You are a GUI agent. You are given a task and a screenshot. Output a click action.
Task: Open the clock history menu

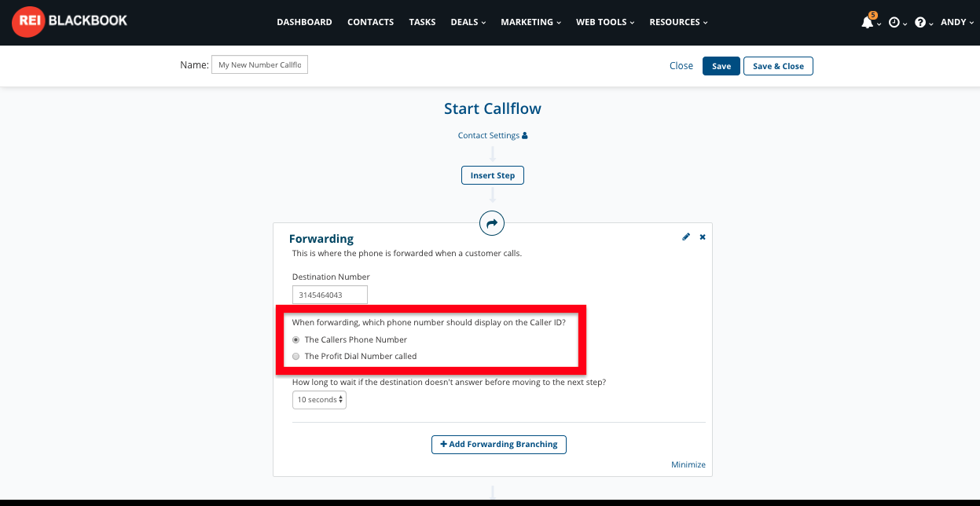(894, 22)
